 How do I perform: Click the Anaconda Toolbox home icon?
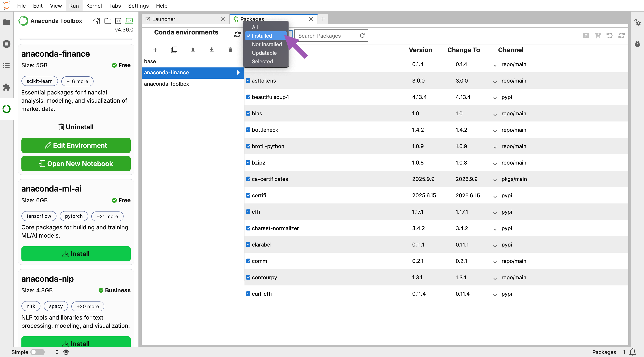point(97,21)
